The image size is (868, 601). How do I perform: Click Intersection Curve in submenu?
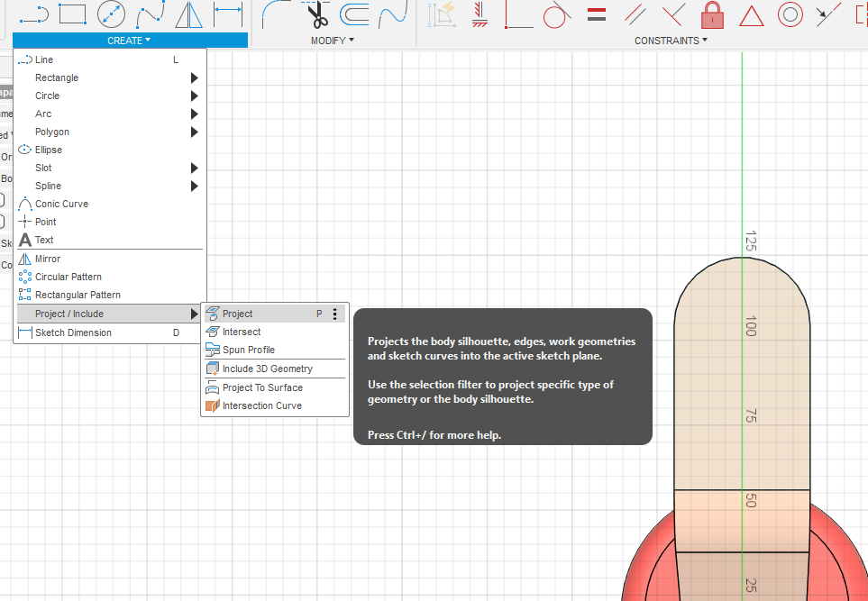[x=262, y=405]
